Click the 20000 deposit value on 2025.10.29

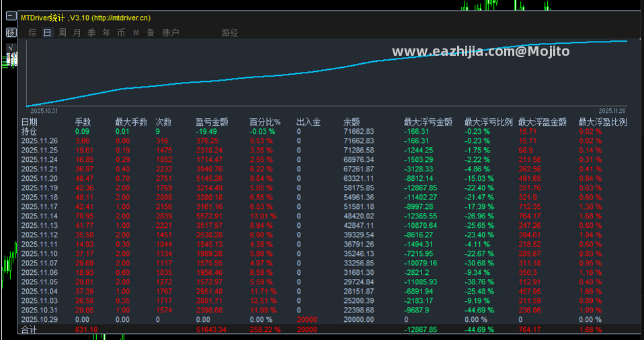click(307, 320)
